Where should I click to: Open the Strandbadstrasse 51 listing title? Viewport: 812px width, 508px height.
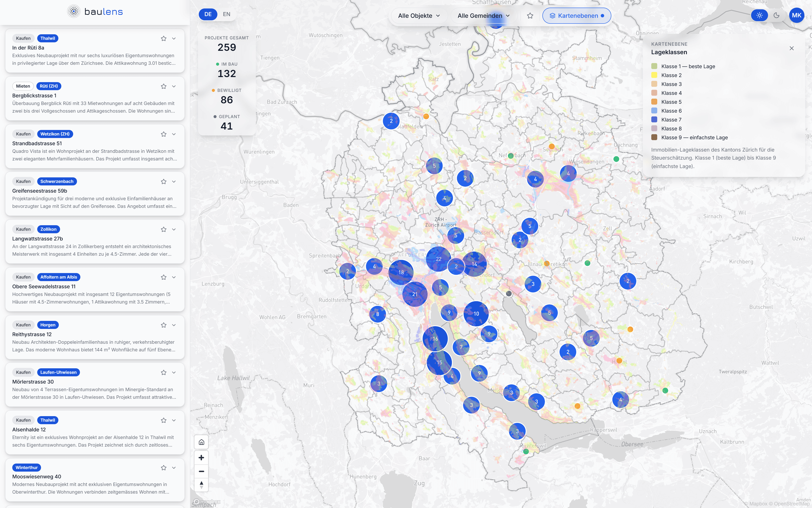click(x=37, y=144)
